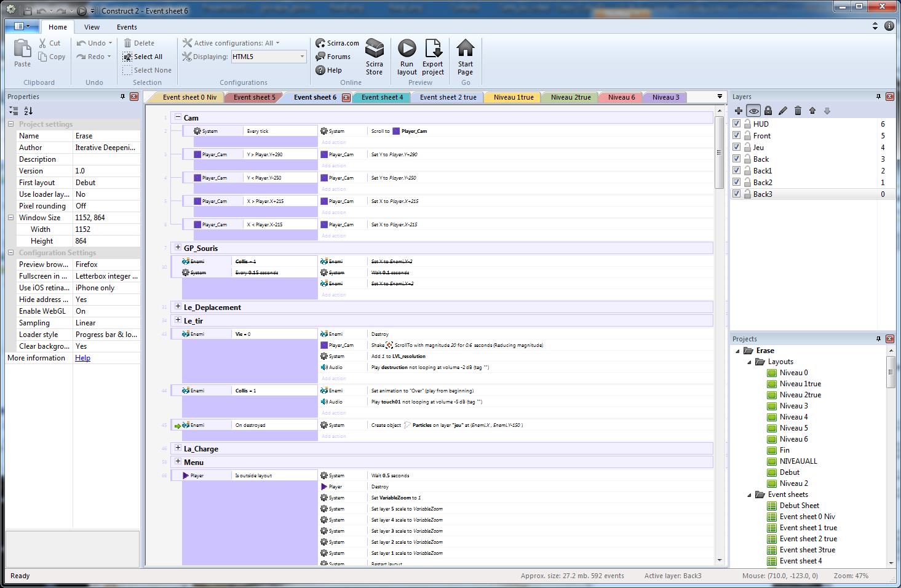Show properties in categorized view
901x588 pixels.
14,111
